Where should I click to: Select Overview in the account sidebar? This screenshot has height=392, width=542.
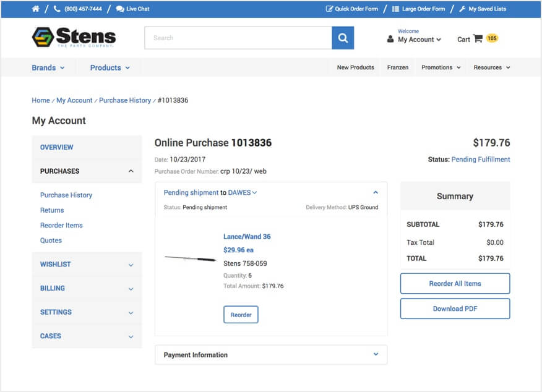click(x=56, y=147)
